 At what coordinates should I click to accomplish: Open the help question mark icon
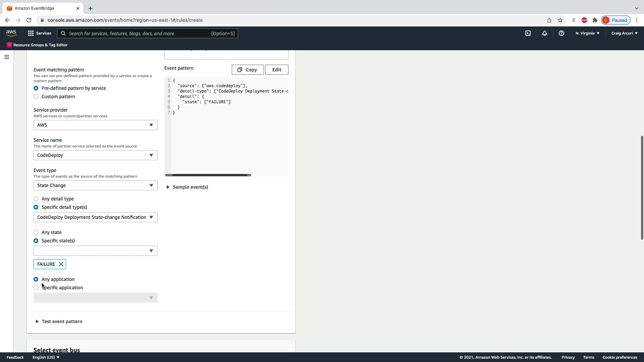[561, 33]
